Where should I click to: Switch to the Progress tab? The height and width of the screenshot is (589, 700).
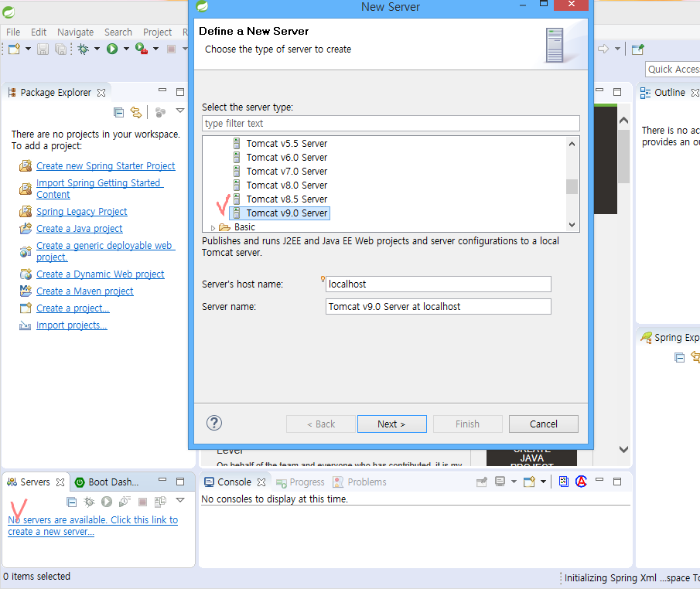(x=300, y=482)
